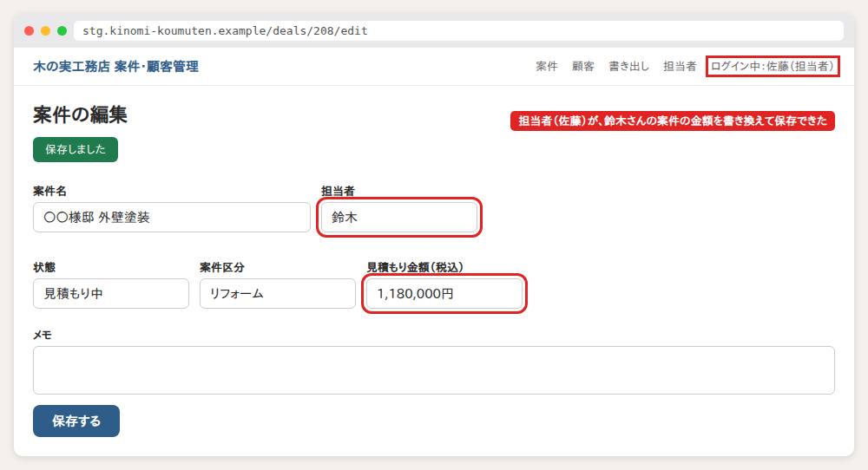Go to 木の実工務店 案件・顧客管理 home link
Screen dimensions: 868x470
[x=115, y=67]
